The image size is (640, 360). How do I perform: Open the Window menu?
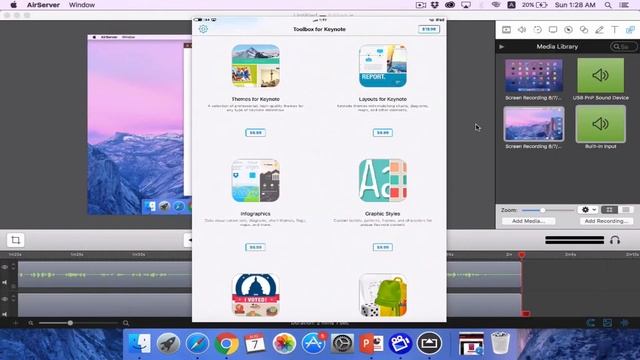[x=82, y=5]
